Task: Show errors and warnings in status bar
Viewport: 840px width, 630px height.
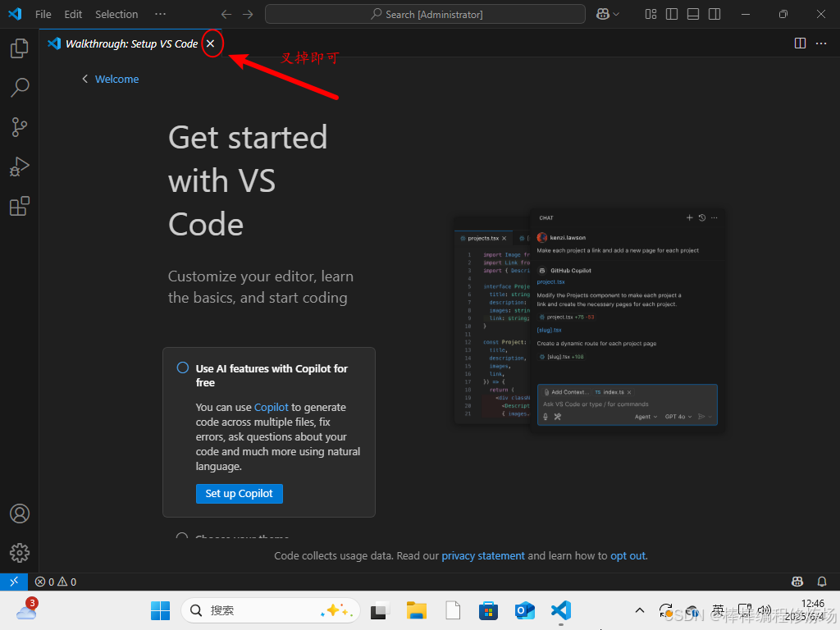Action: (x=56, y=582)
